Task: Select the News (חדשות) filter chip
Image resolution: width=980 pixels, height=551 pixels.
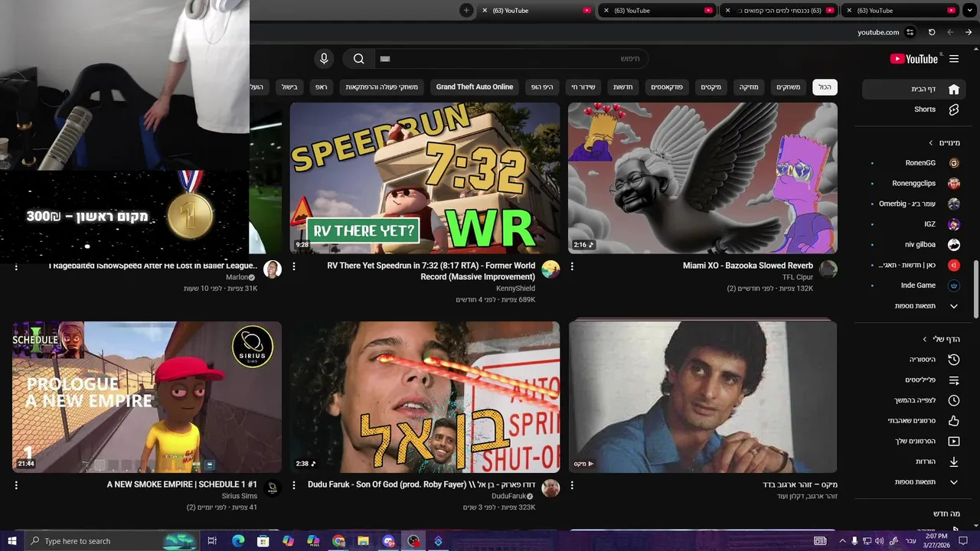Action: point(622,87)
